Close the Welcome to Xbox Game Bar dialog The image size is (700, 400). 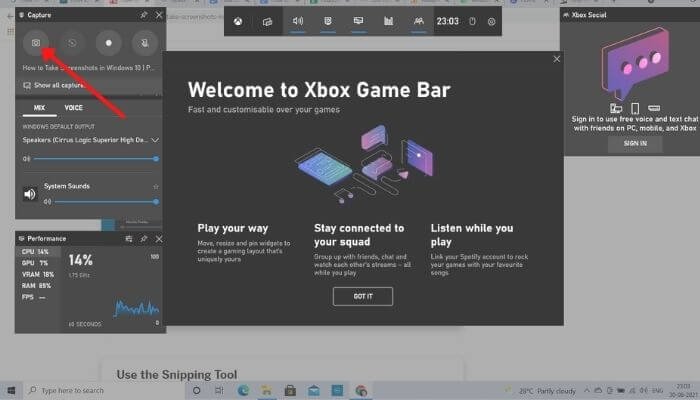[x=557, y=59]
